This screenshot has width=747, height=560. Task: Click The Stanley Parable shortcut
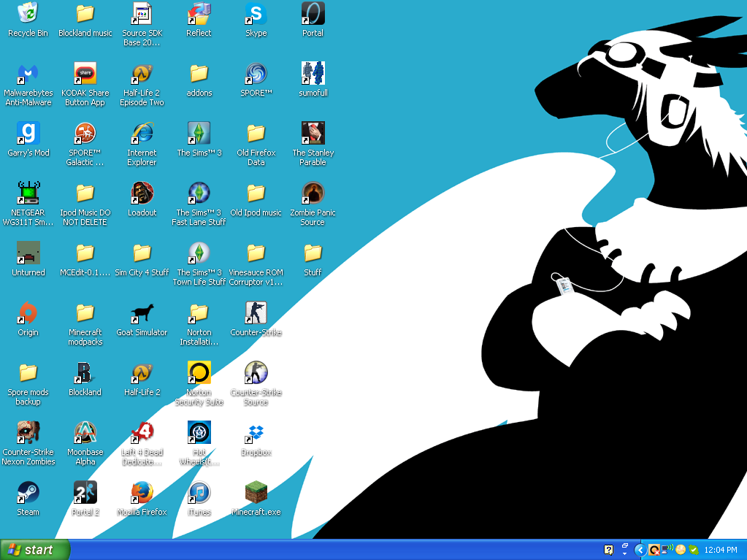313,134
